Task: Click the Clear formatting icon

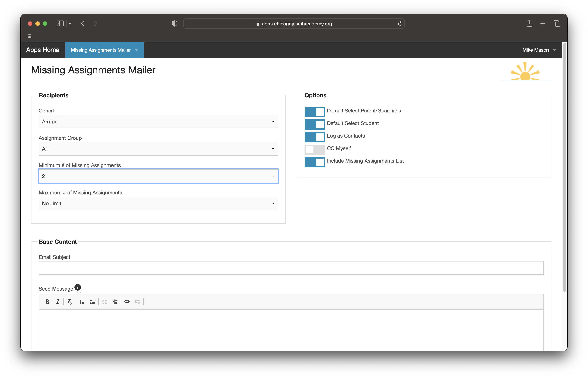Action: (x=70, y=302)
